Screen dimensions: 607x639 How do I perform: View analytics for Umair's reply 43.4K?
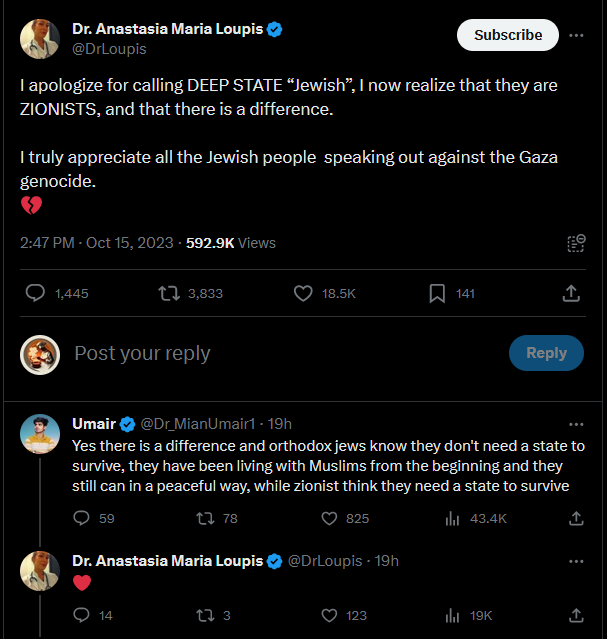click(452, 518)
